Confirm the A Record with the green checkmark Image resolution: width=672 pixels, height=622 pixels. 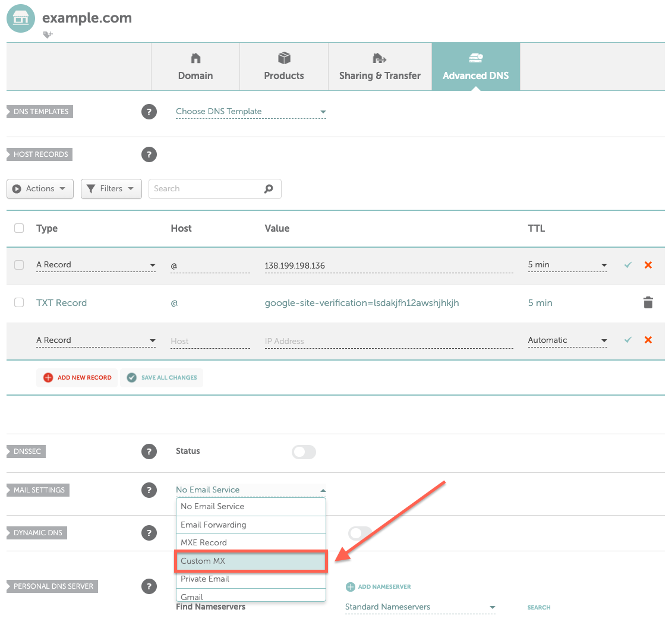[627, 265]
